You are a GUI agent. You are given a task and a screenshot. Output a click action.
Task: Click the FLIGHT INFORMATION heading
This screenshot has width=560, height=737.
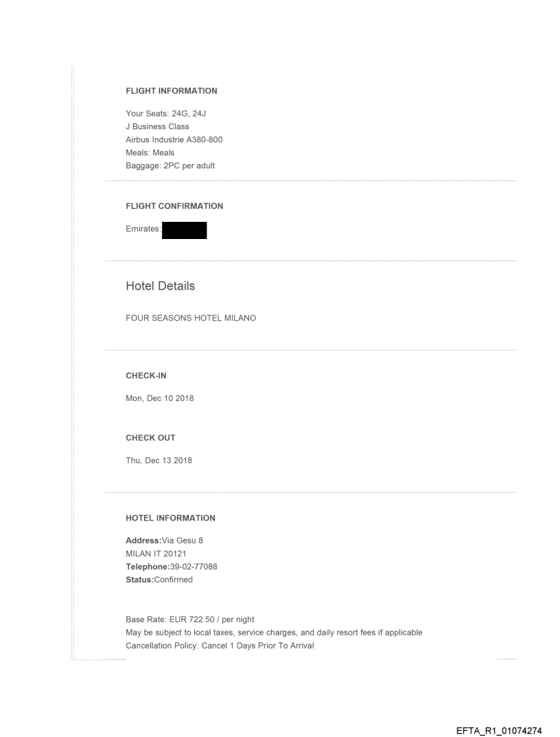pos(171,91)
